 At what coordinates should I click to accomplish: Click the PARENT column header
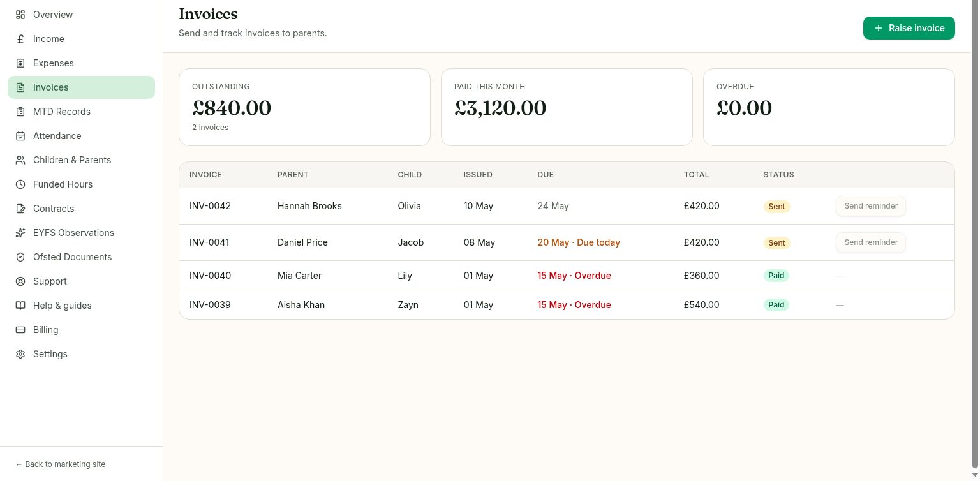pyautogui.click(x=293, y=175)
